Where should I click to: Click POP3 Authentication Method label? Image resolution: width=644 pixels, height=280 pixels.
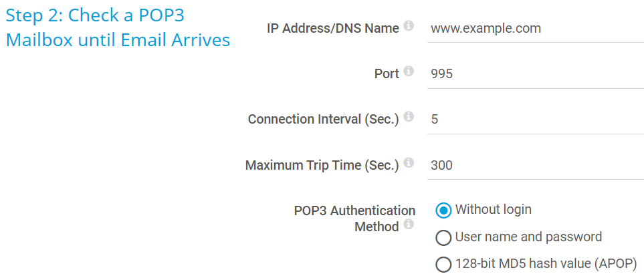(354, 219)
